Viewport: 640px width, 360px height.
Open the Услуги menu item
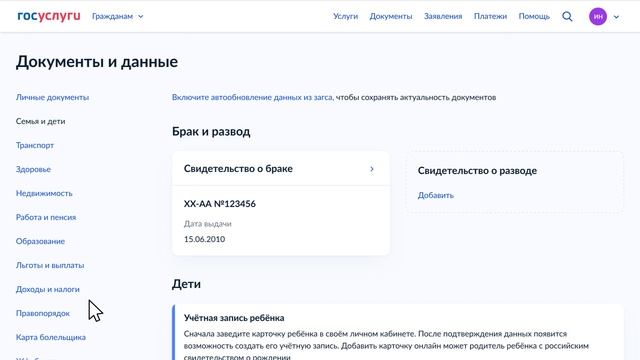(345, 16)
